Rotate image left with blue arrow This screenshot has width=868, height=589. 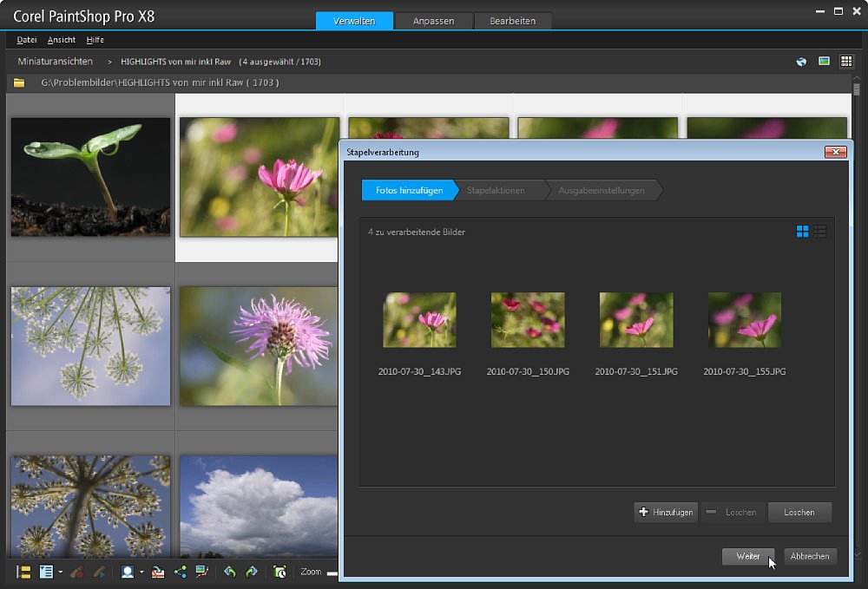tap(229, 572)
